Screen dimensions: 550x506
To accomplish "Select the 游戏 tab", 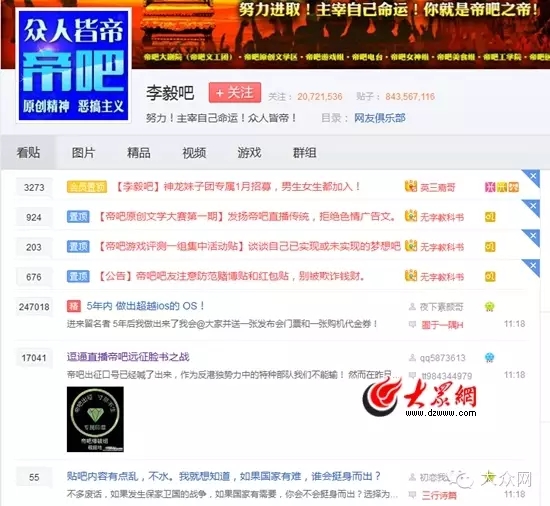I will 249,153.
